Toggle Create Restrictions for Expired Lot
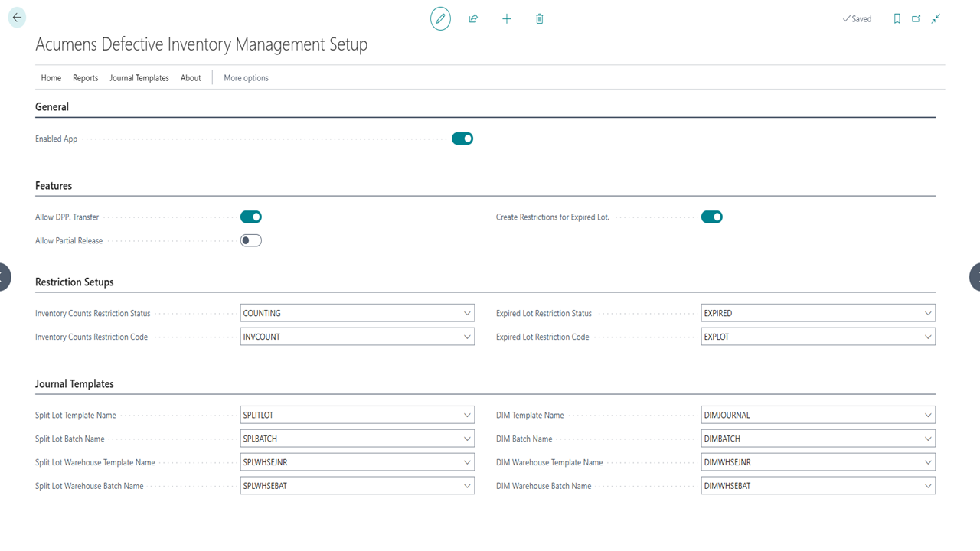Image resolution: width=980 pixels, height=551 pixels. pyautogui.click(x=712, y=217)
